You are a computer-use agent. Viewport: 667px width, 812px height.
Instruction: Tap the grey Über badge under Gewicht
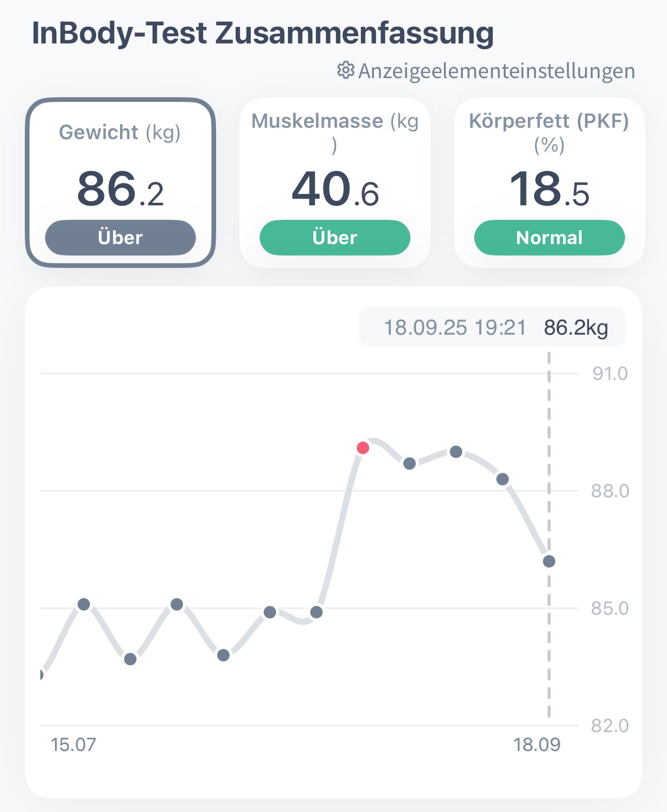[120, 237]
